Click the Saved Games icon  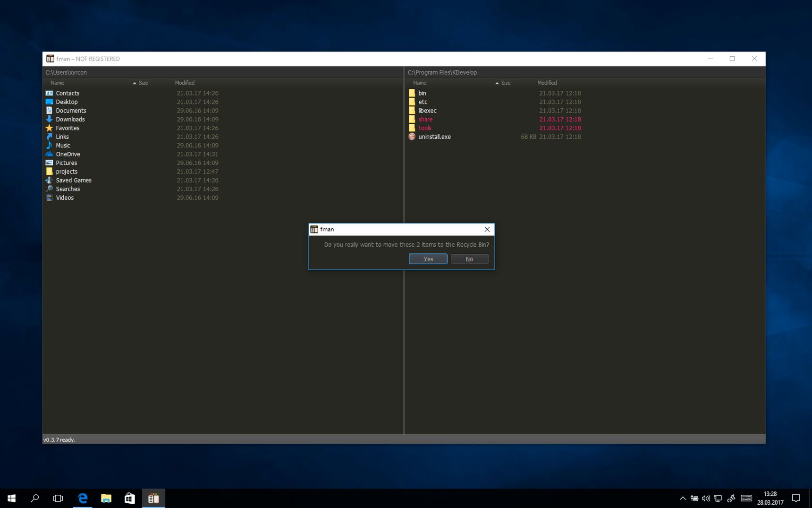point(49,180)
